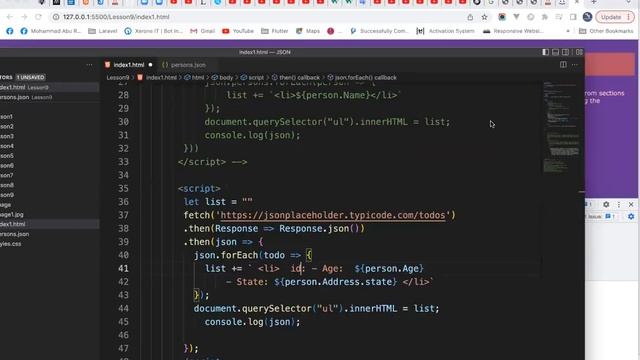
Task: Expand the Lesson3 folder
Action: pyautogui.click(x=49, y=136)
